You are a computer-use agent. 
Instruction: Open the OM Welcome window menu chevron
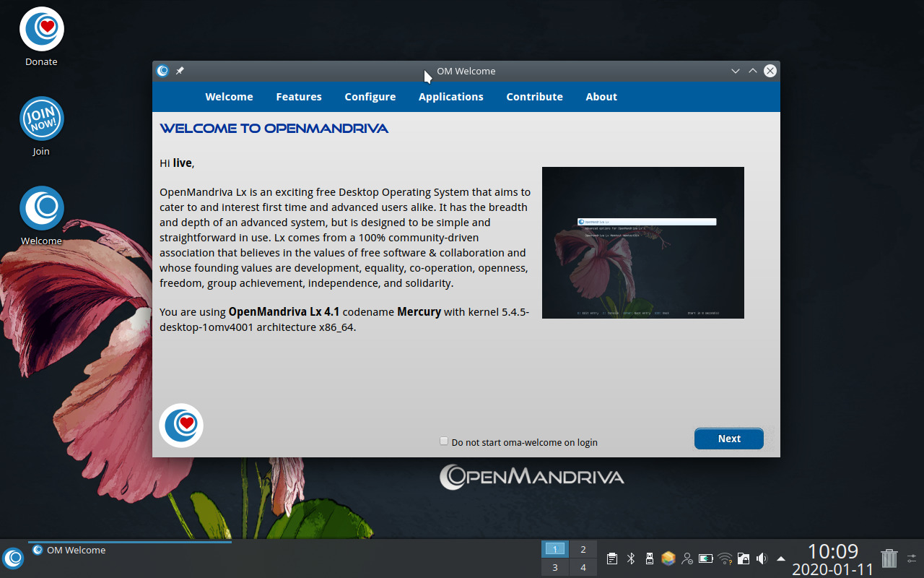tap(735, 71)
